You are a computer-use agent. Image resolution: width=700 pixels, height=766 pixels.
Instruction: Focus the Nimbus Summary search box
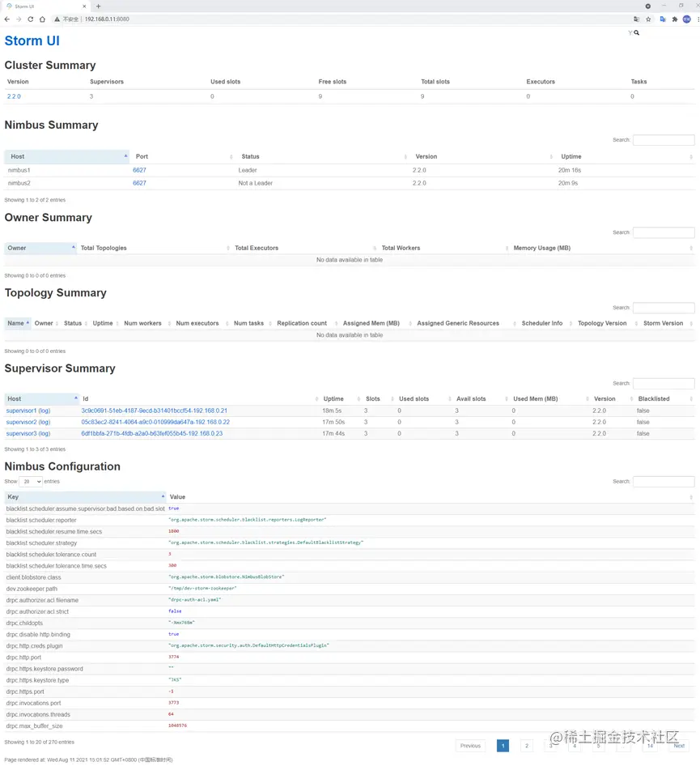664,140
